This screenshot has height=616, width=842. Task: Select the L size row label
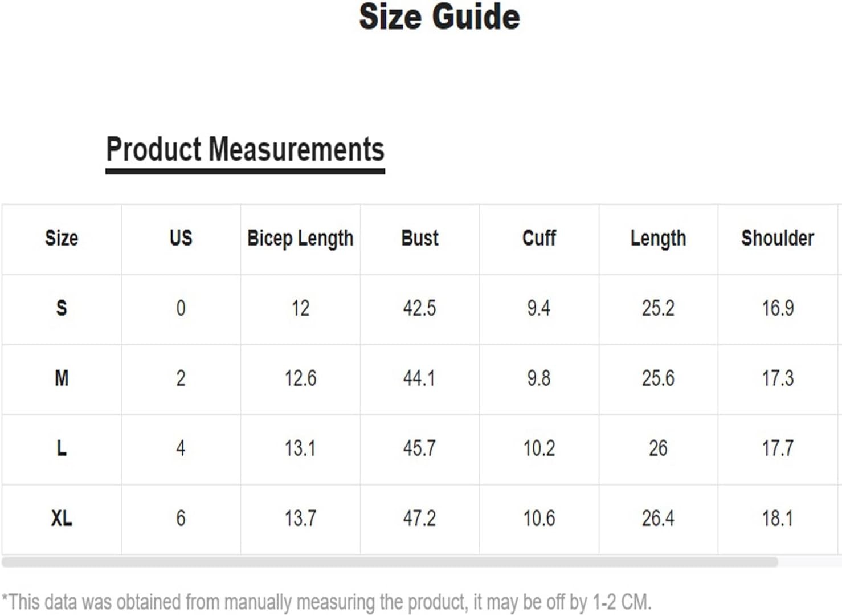(x=62, y=448)
